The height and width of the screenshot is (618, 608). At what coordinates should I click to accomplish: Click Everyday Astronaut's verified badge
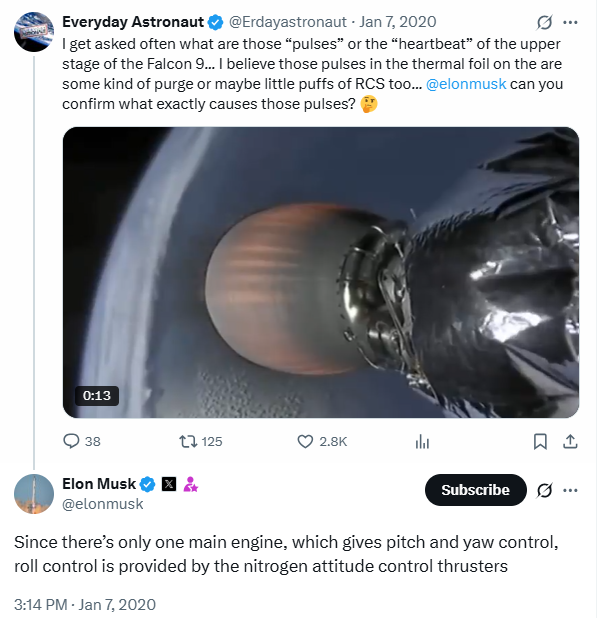click(214, 22)
